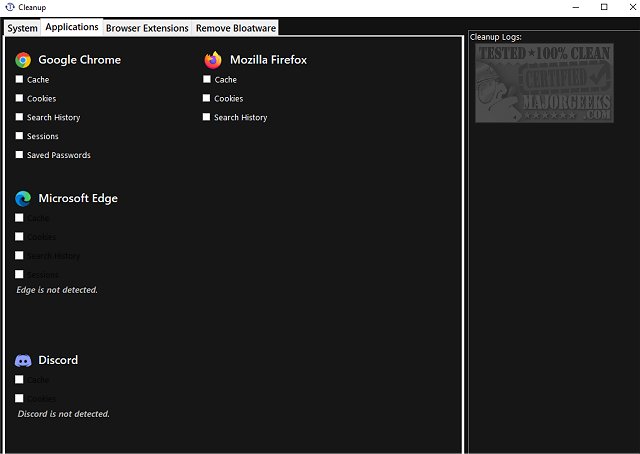
Task: Toggle Chrome Sessions checkbox
Action: 19,136
